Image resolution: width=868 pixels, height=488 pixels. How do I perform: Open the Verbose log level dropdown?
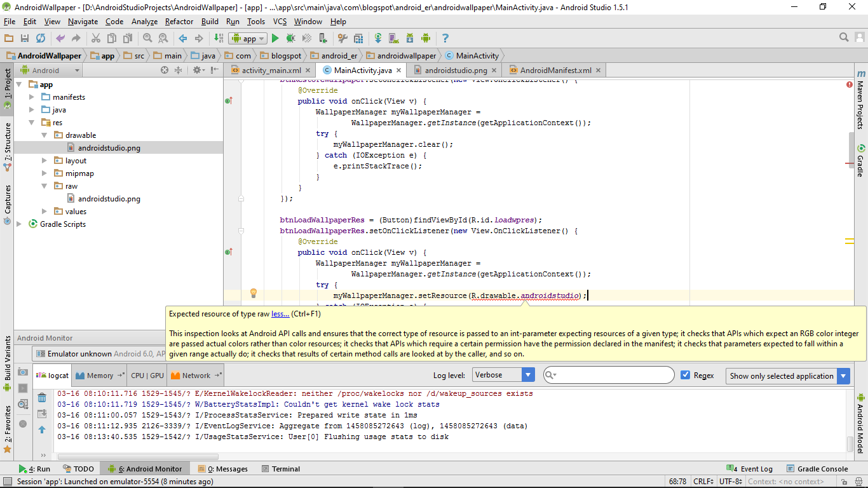point(527,375)
